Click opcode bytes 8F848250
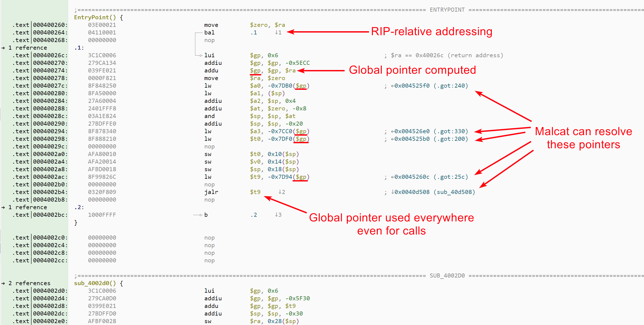Image resolution: width=644 pixels, height=325 pixels. point(102,86)
